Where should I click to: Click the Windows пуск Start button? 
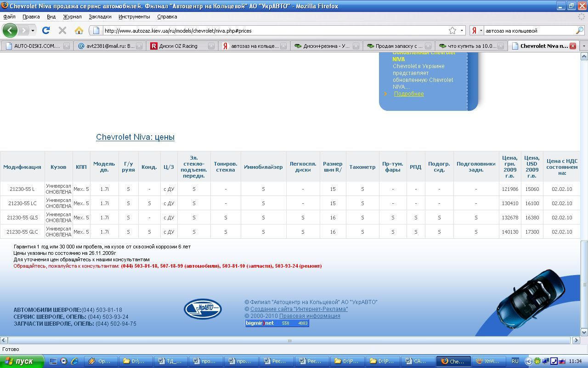point(22,361)
